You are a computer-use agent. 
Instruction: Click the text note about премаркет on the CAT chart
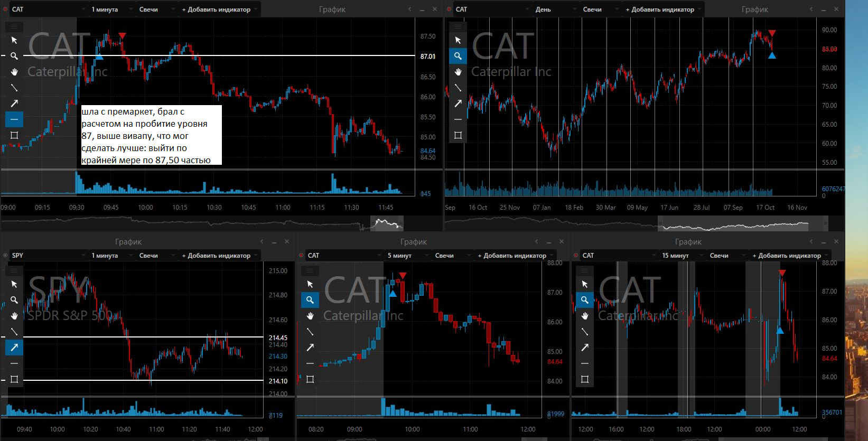(x=151, y=135)
